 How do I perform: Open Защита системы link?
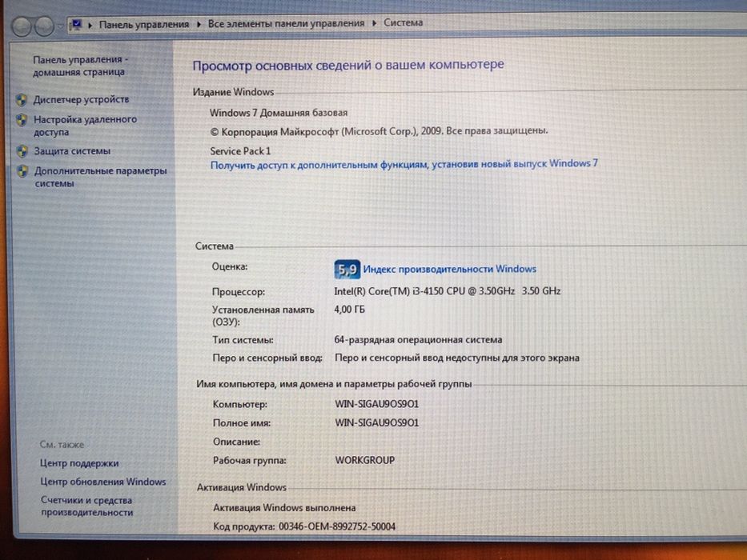pyautogui.click(x=72, y=151)
